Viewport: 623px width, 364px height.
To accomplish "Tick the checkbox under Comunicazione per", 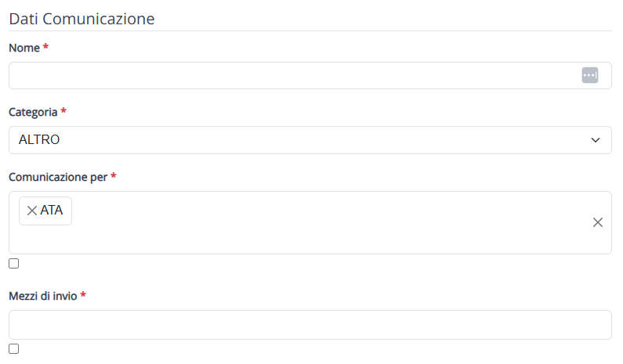I will [14, 264].
